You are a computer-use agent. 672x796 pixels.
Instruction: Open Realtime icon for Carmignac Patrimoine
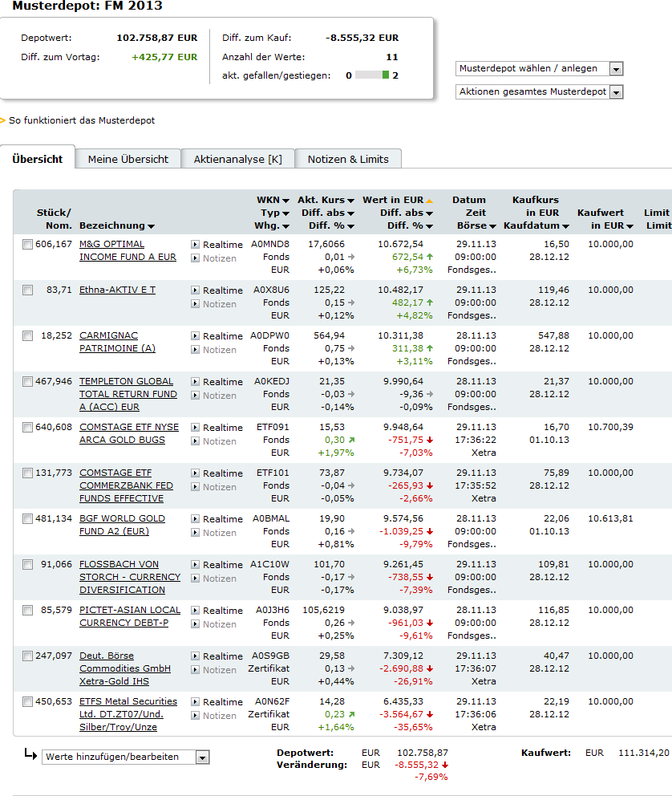[x=195, y=336]
